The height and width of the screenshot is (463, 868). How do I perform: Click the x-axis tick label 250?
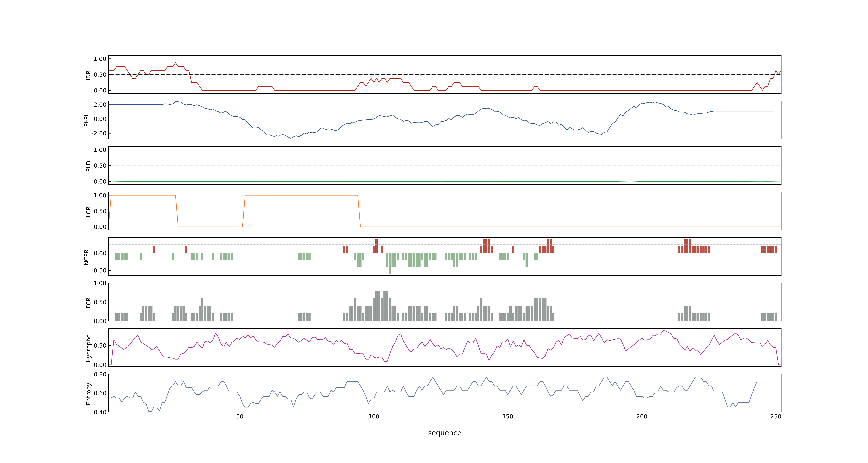pos(776,416)
